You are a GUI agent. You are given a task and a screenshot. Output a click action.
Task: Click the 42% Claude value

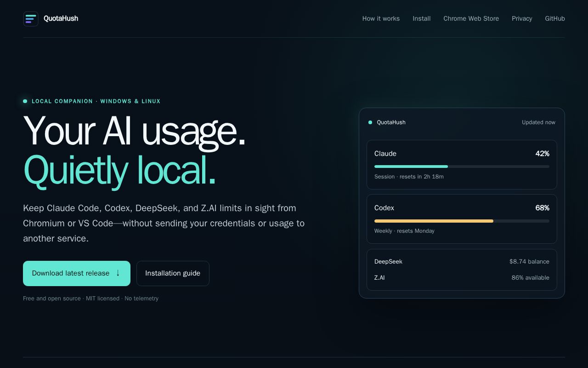542,154
